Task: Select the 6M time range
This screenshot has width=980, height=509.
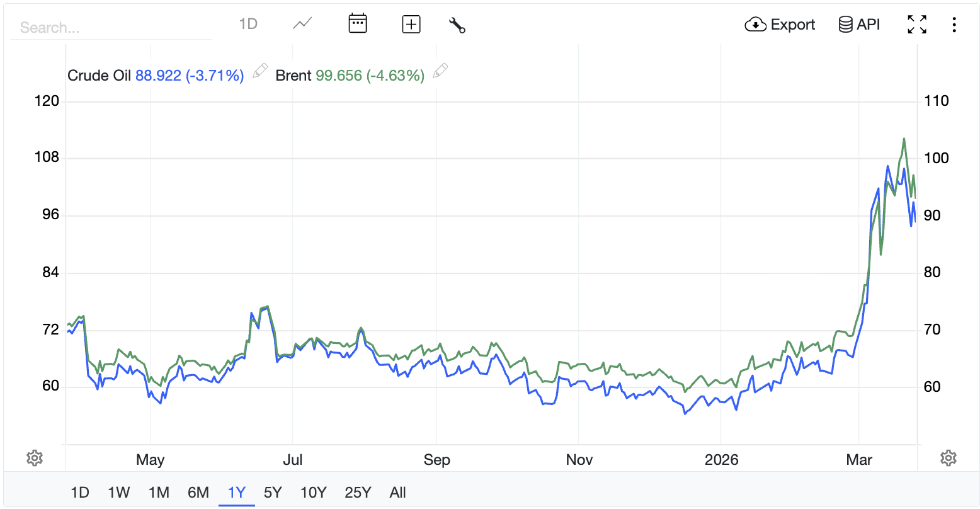Action: point(198,492)
